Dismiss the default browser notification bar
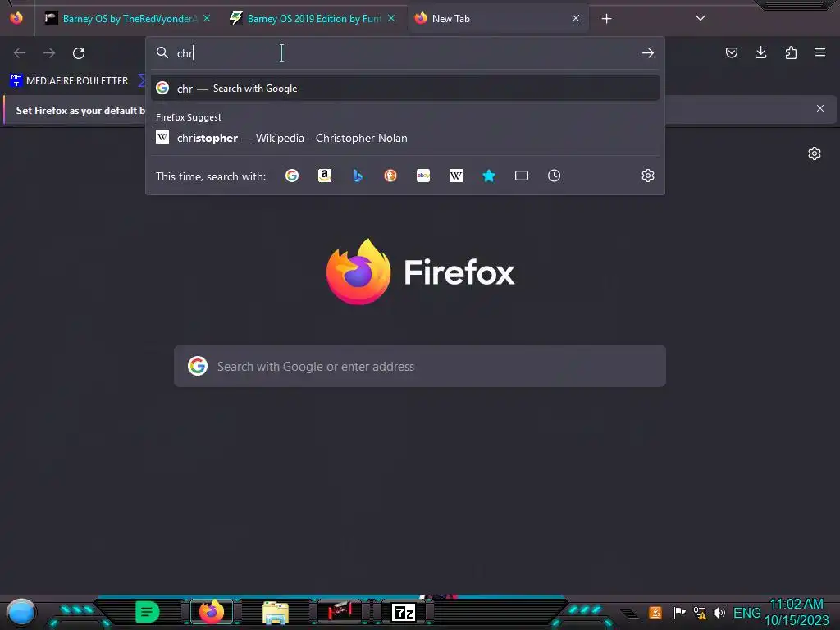This screenshot has height=630, width=840. pos(820,109)
